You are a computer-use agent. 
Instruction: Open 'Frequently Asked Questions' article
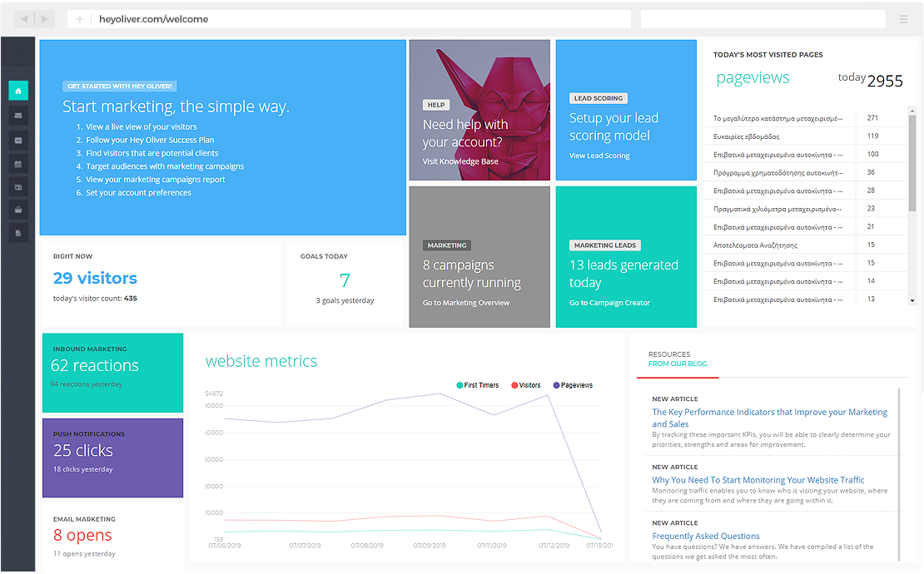point(705,536)
